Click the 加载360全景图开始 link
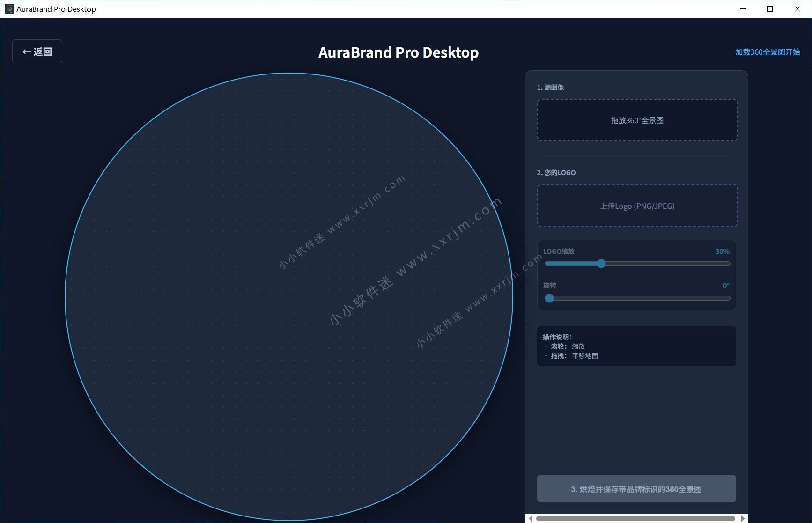This screenshot has width=812, height=523. click(x=768, y=52)
